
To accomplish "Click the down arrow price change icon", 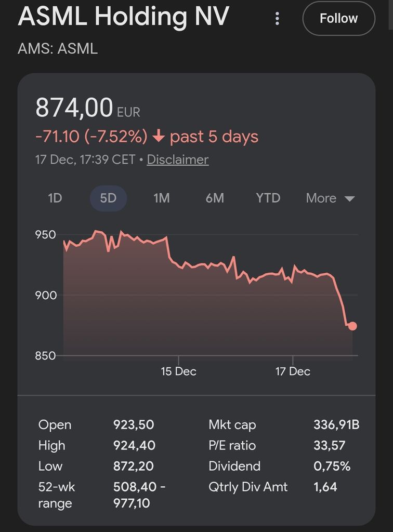I will [159, 137].
